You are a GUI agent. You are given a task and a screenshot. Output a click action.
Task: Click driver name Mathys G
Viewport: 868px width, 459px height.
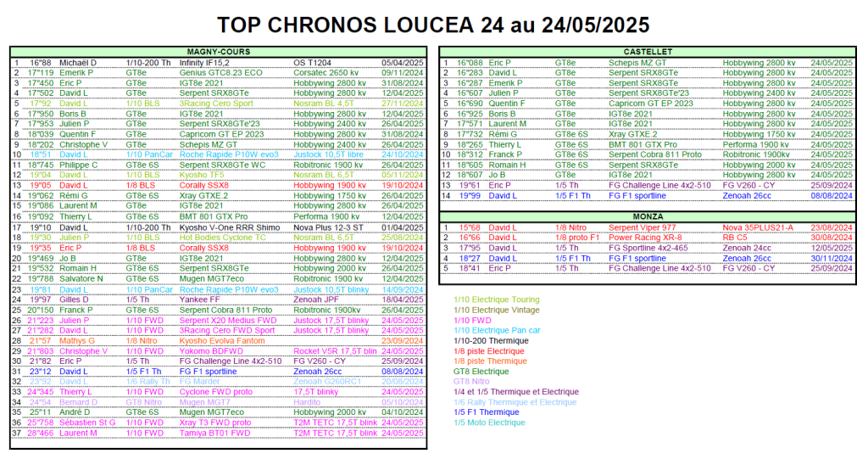point(77,341)
